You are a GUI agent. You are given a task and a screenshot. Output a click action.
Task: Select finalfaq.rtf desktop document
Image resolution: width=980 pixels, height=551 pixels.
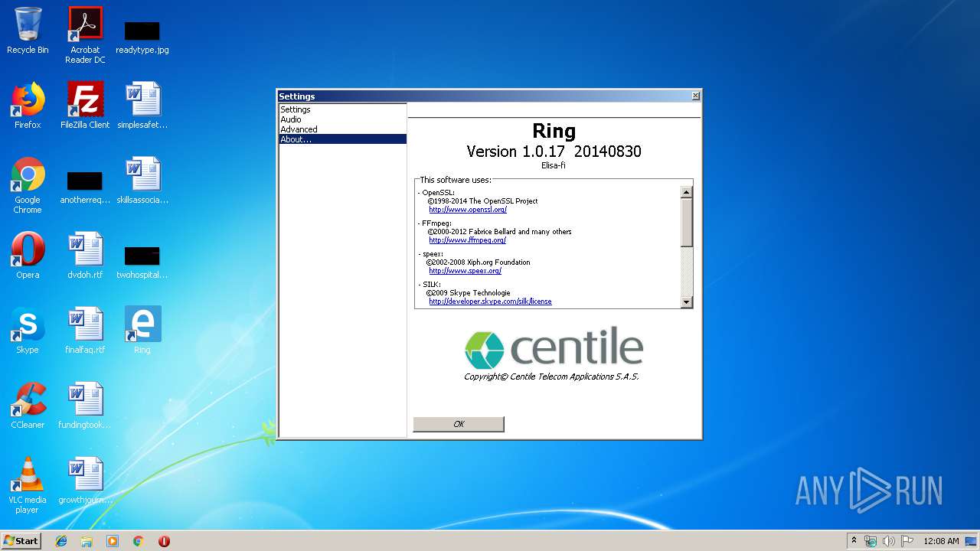pyautogui.click(x=85, y=331)
